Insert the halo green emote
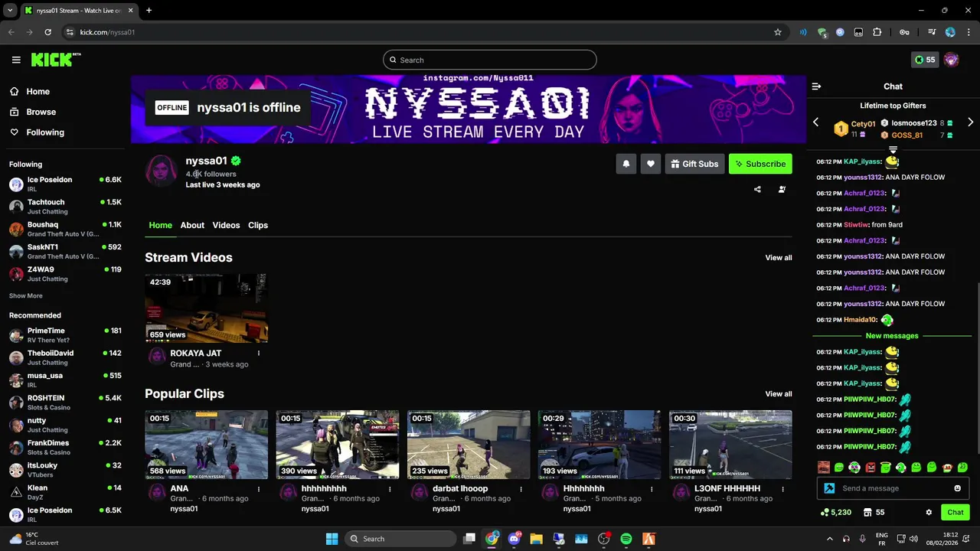The image size is (980, 551). (885, 467)
